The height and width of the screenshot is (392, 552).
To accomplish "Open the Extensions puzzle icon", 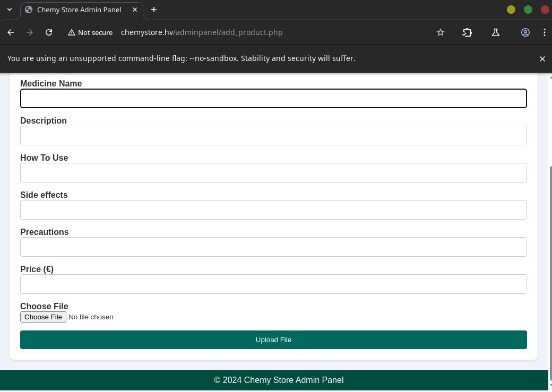I will pos(467,32).
